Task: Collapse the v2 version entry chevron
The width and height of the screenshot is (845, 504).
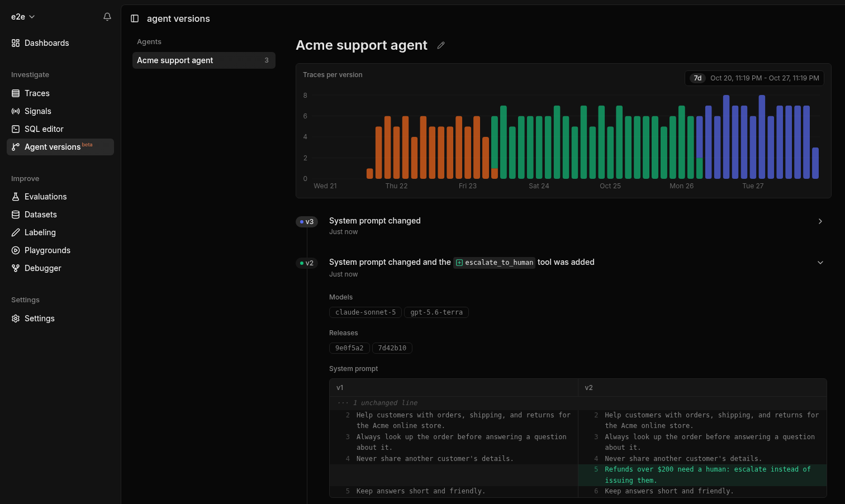Action: pyautogui.click(x=820, y=263)
